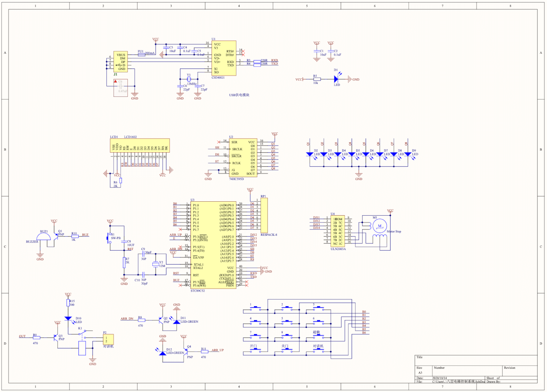
Task: Select the C9 30pF capacitor
Action: click(143, 254)
